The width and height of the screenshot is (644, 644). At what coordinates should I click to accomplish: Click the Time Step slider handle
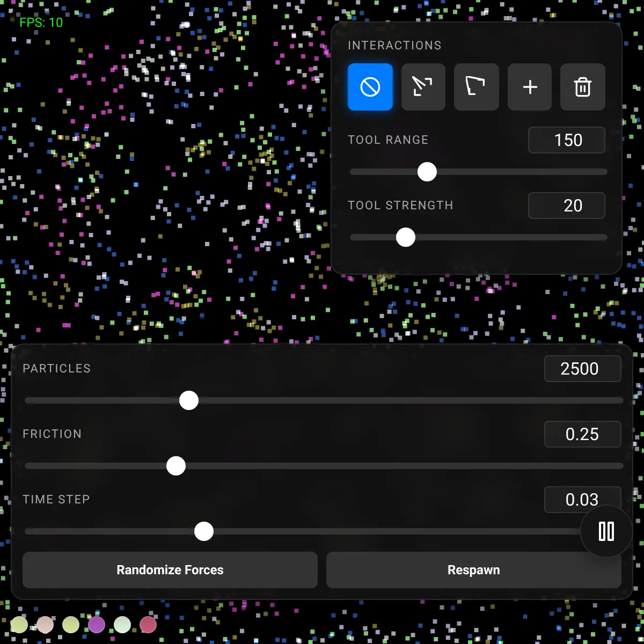click(204, 531)
